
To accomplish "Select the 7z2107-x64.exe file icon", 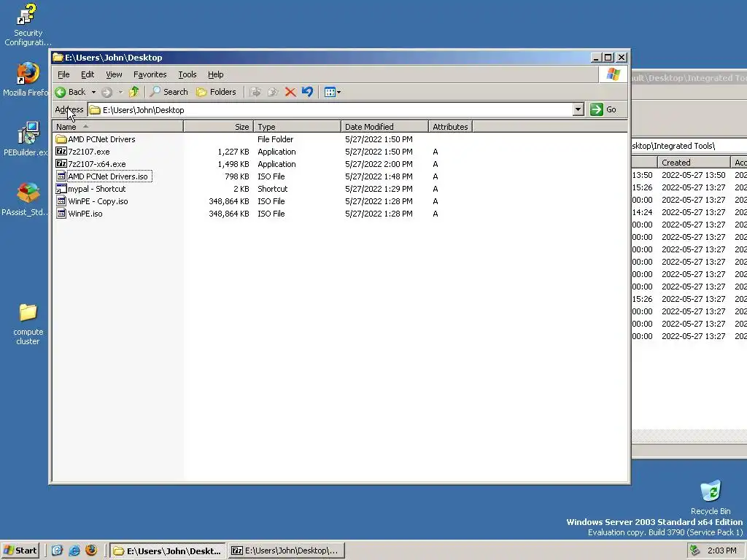I will pyautogui.click(x=61, y=164).
